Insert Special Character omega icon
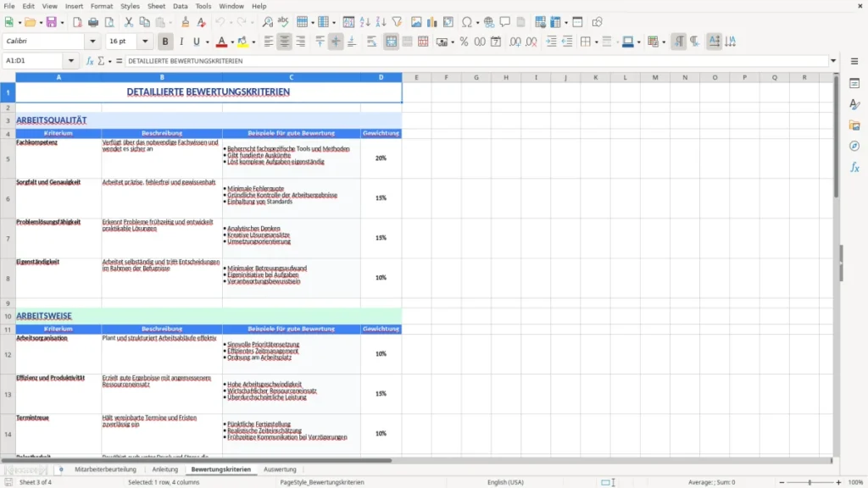The width and height of the screenshot is (868, 488). click(x=467, y=22)
